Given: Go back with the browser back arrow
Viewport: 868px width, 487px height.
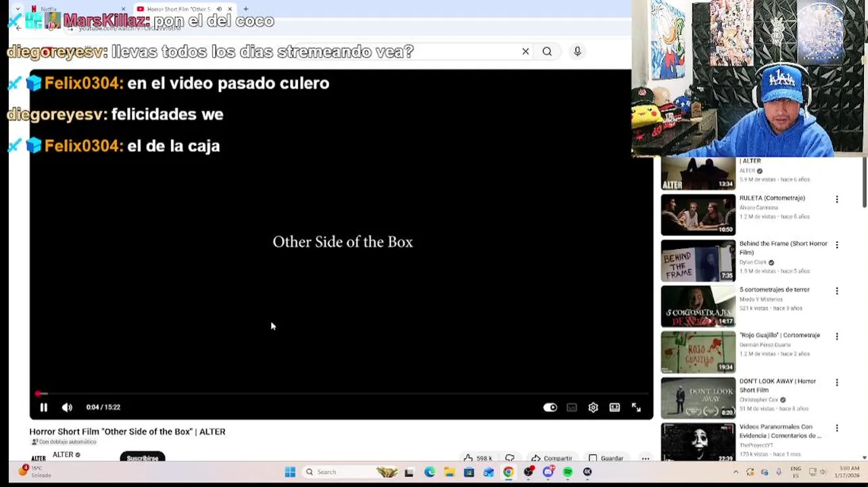Looking at the screenshot, I should point(18,27).
